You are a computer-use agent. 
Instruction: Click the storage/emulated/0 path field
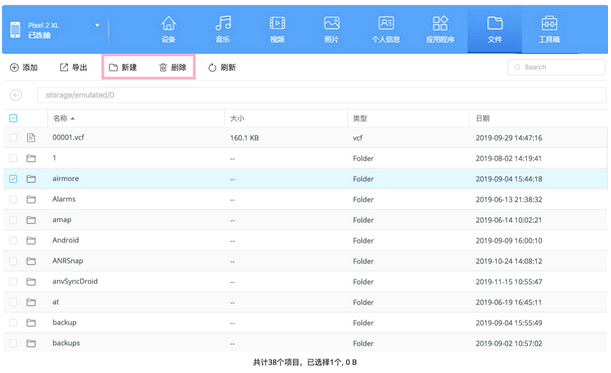[321, 95]
